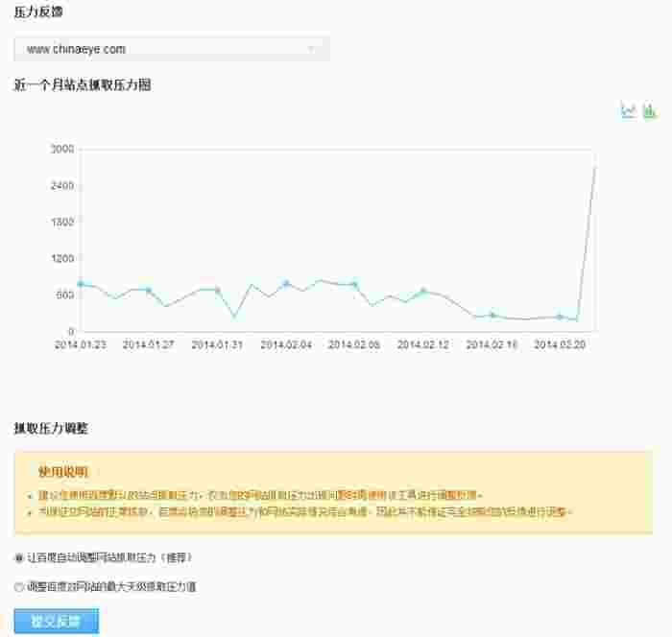
Task: Click the 使用说明 heading in yellow box
Action: (x=63, y=472)
